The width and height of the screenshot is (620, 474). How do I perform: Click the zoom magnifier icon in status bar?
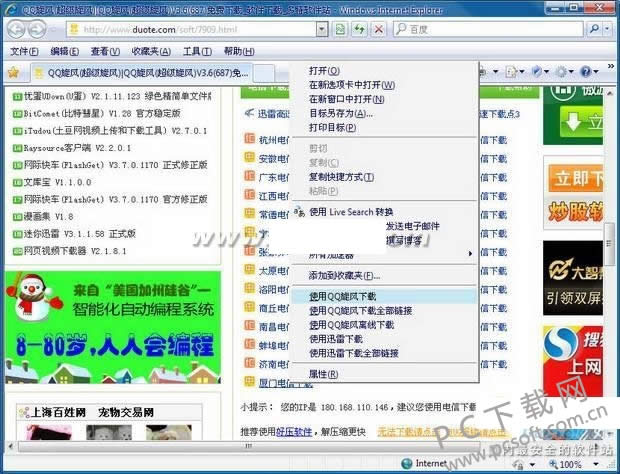[554, 465]
